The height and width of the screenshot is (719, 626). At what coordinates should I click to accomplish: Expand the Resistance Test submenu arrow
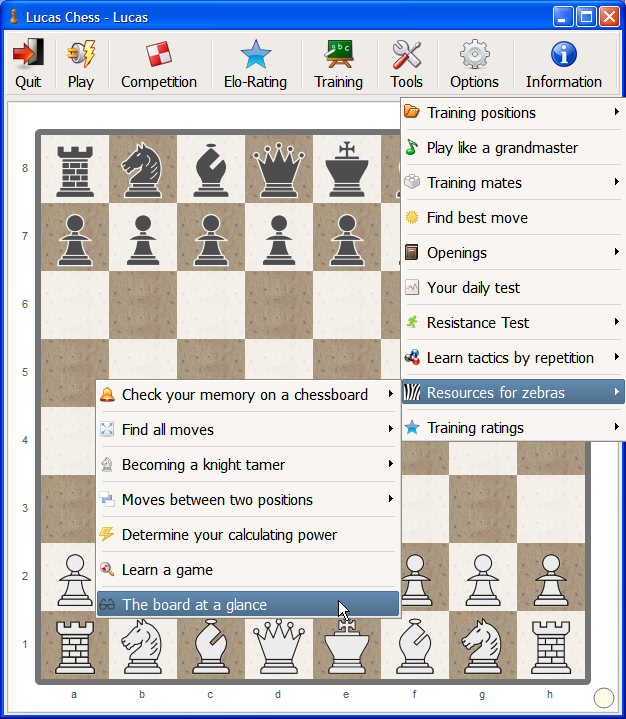coord(617,322)
